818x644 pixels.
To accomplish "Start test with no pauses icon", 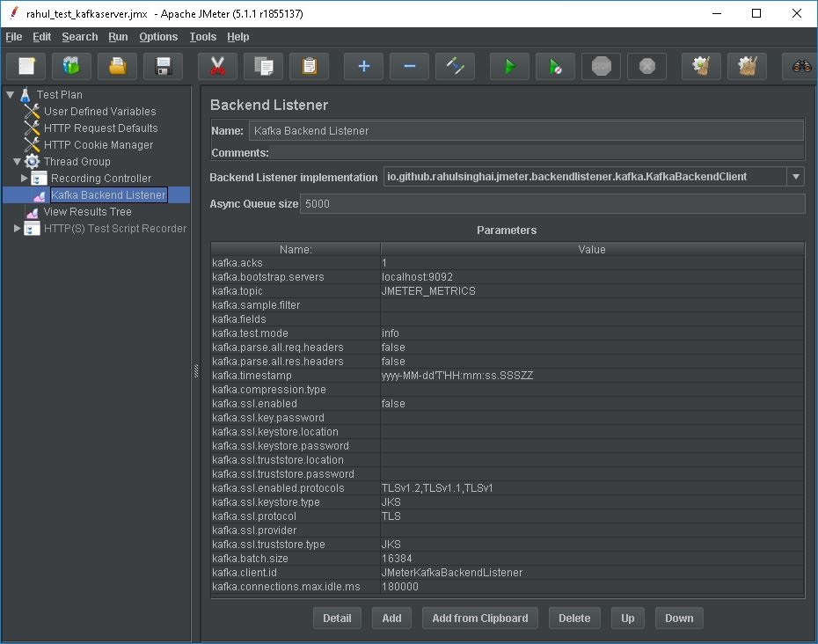I will pos(556,66).
